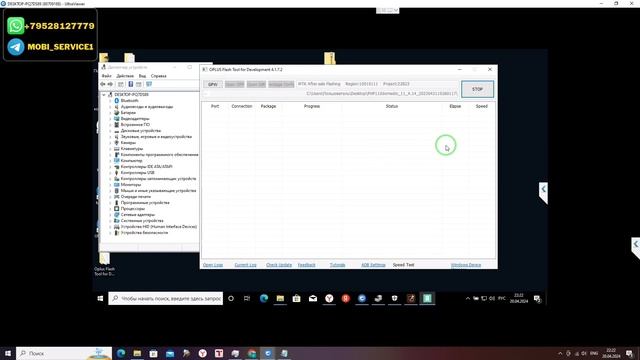Screen dimensions: 640x360
Task: Click the remote taskbar search box
Action: click(x=166, y=298)
